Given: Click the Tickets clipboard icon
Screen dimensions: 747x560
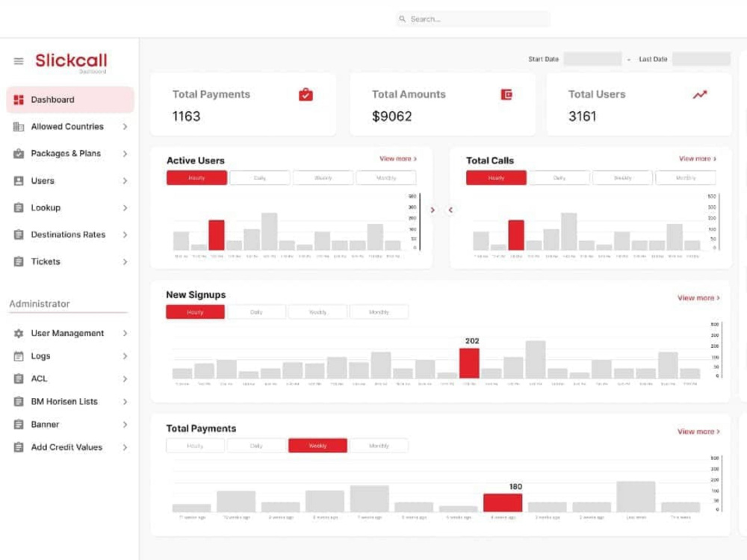Looking at the screenshot, I should point(19,261).
